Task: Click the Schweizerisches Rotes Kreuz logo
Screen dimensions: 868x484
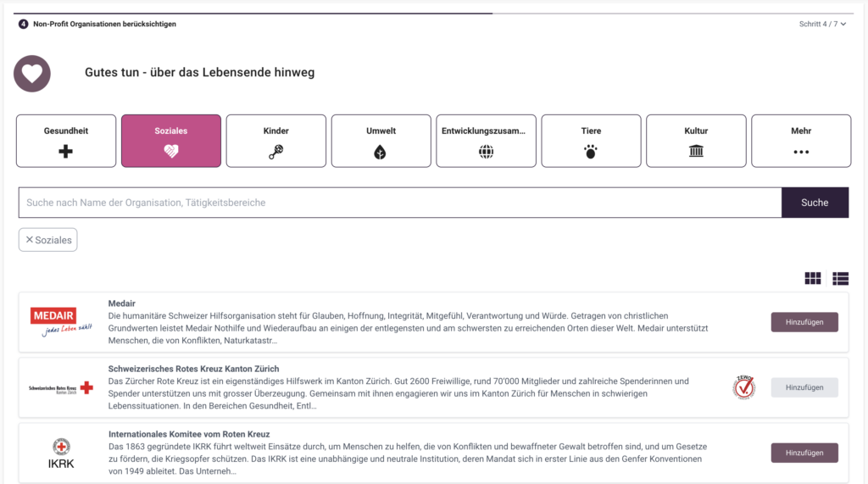Action: pyautogui.click(x=61, y=387)
